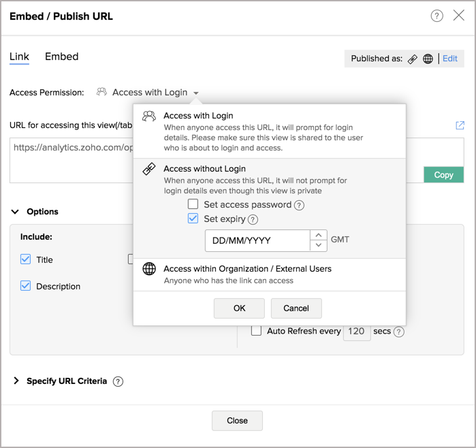
Task: Click the help question mark icon in header
Action: (437, 16)
